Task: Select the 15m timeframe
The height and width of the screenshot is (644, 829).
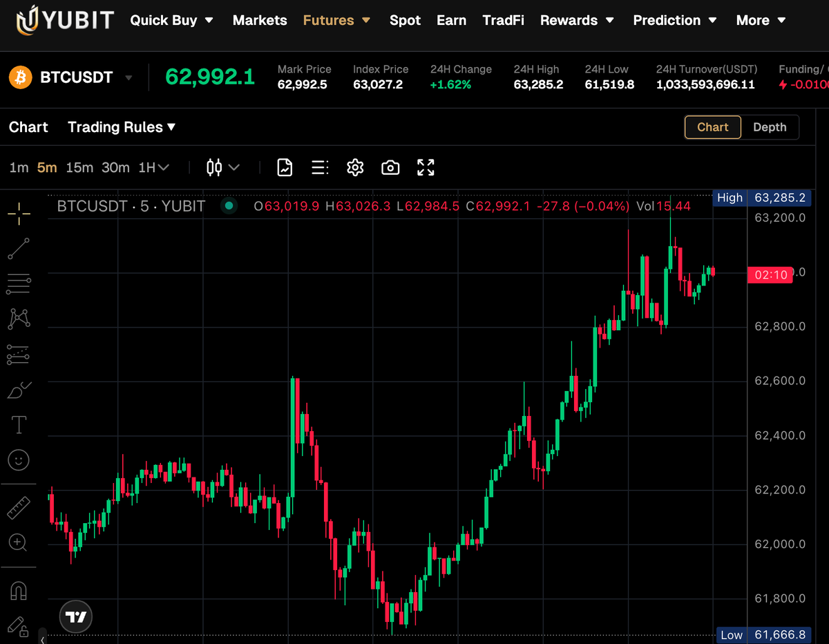Action: 79,167
